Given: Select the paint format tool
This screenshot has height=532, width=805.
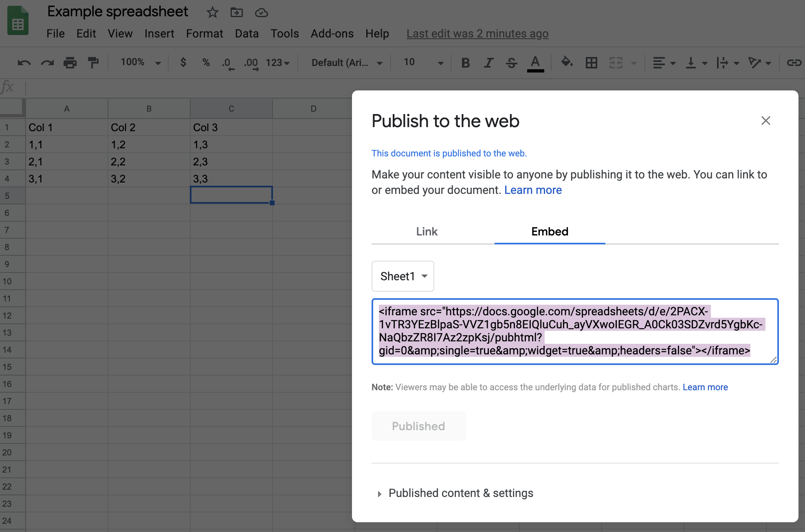Looking at the screenshot, I should (x=93, y=63).
